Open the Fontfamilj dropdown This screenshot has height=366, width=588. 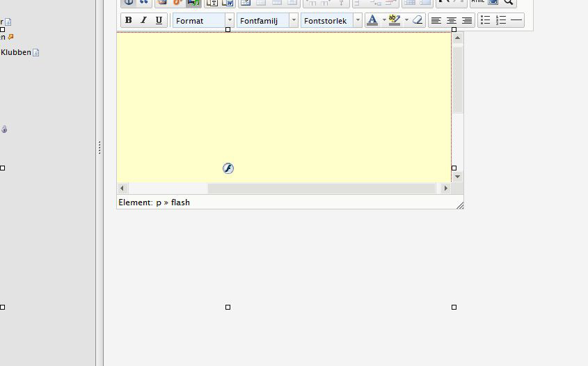[267, 21]
